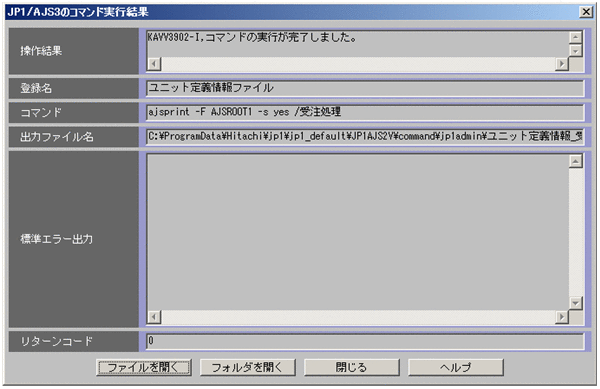This screenshot has height=389, width=600.
Task: Close the JP1/AJS3 command result window
Action: 586,12
